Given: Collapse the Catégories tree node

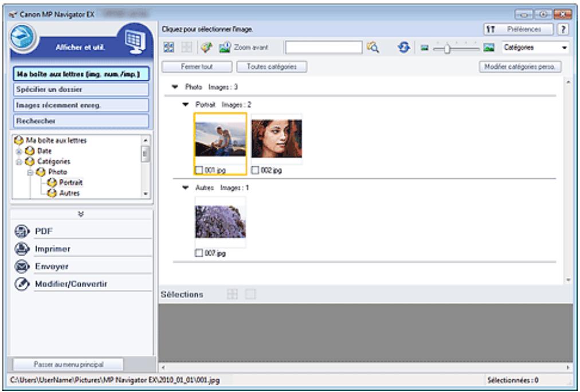Looking at the screenshot, I should (19, 162).
